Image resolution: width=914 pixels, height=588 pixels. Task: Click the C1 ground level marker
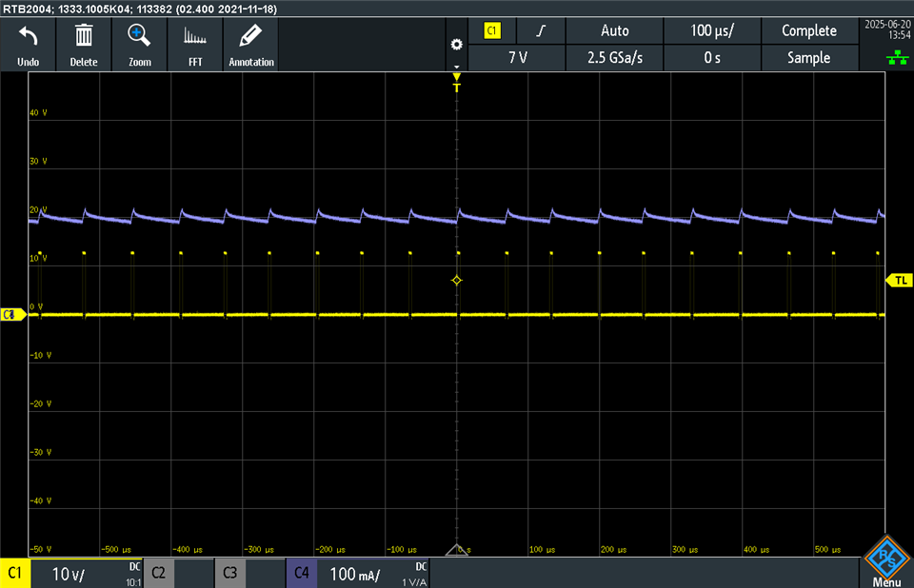pyautogui.click(x=12, y=315)
